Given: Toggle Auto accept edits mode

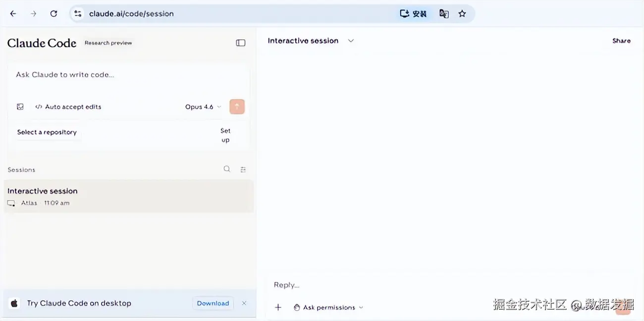Looking at the screenshot, I should pos(68,107).
